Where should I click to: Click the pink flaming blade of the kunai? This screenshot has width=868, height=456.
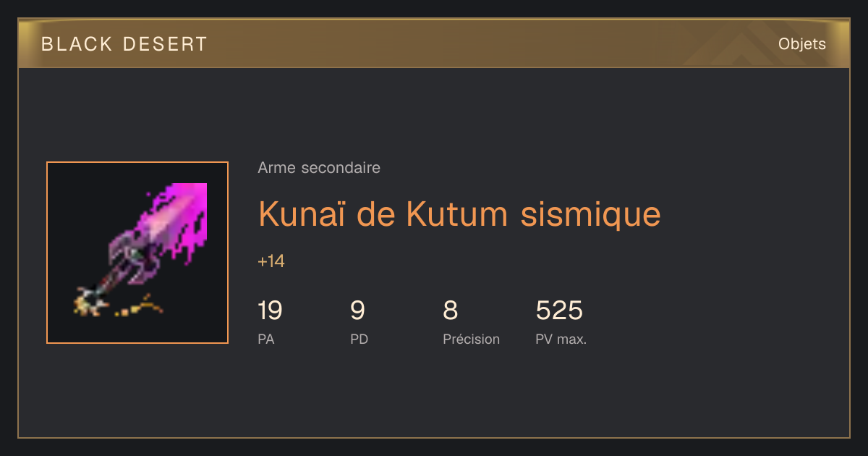click(x=176, y=219)
